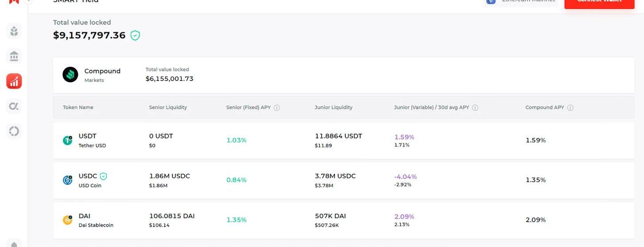Click the verified shield next to USDC

(x=103, y=176)
